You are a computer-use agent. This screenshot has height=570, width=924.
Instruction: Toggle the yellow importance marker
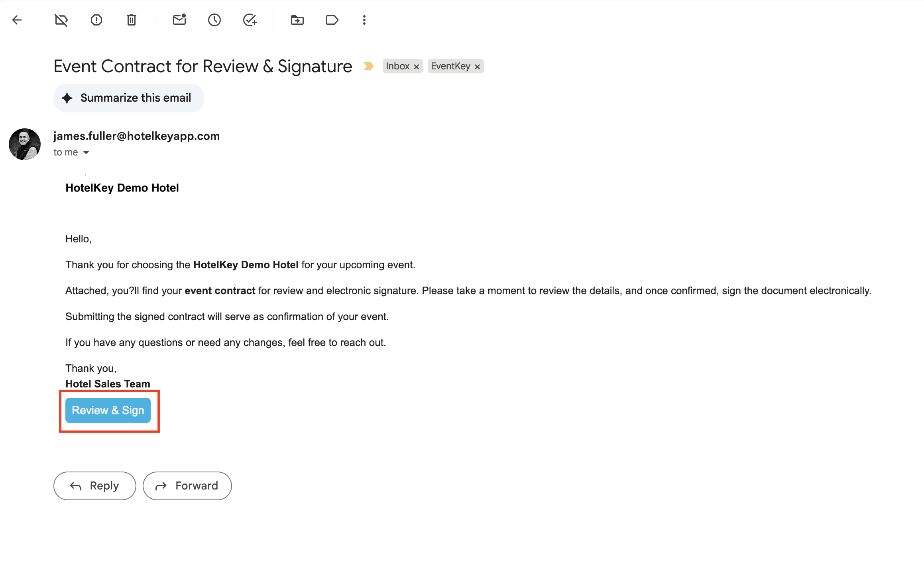coord(369,66)
